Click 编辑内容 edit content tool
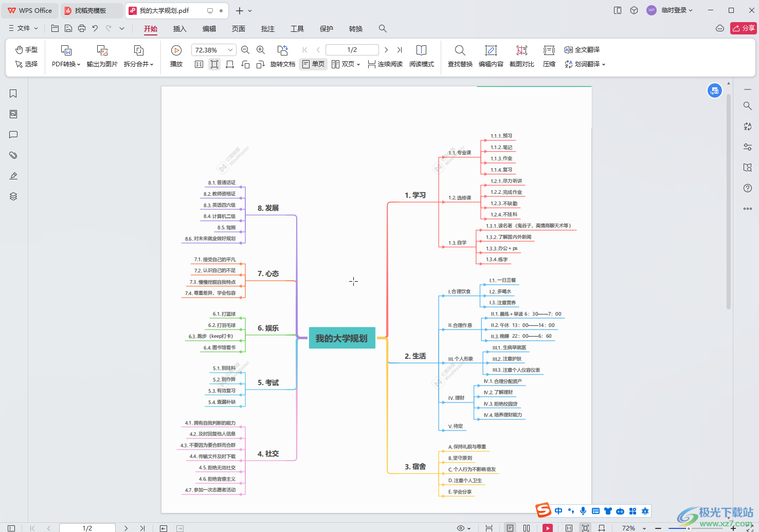Image resolution: width=759 pixels, height=532 pixels. [491, 56]
